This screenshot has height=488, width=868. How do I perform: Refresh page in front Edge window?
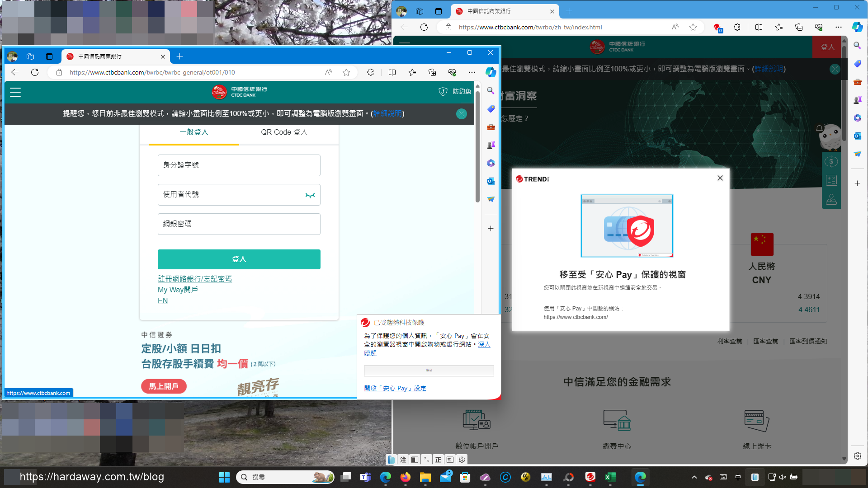[35, 72]
